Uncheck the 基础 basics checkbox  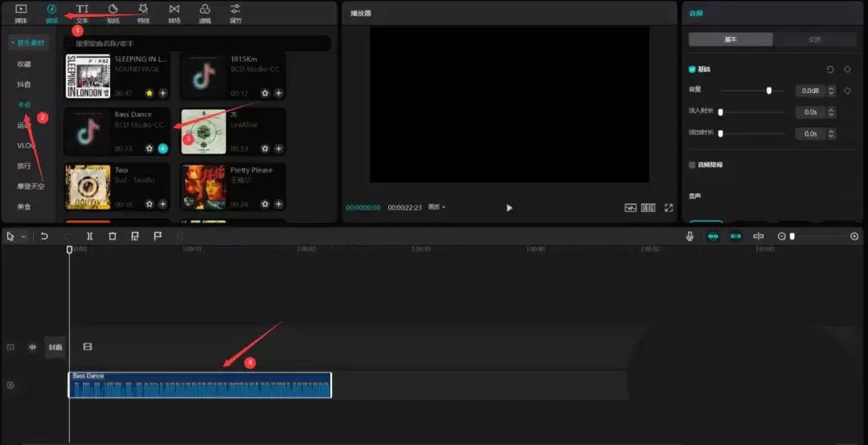[x=692, y=69]
